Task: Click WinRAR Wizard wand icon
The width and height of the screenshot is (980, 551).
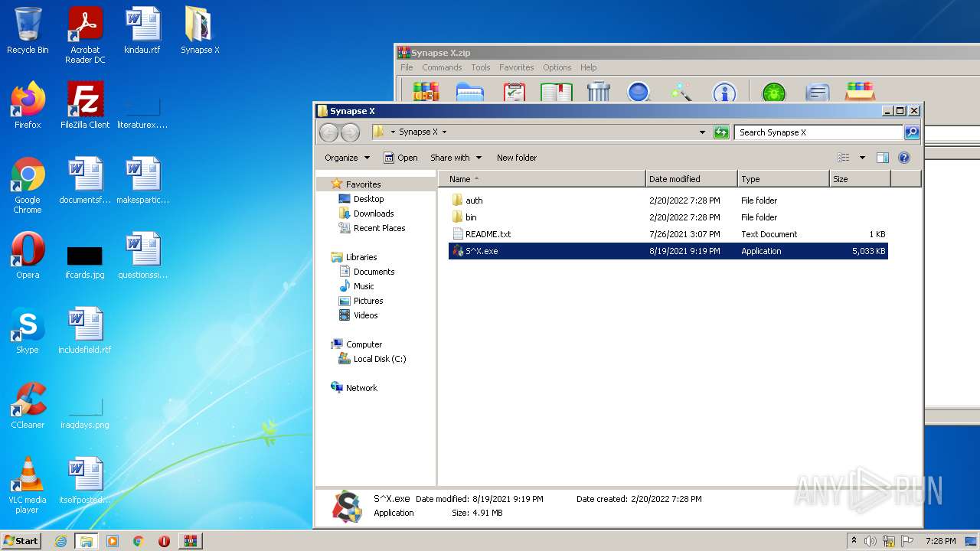Action: [x=681, y=92]
